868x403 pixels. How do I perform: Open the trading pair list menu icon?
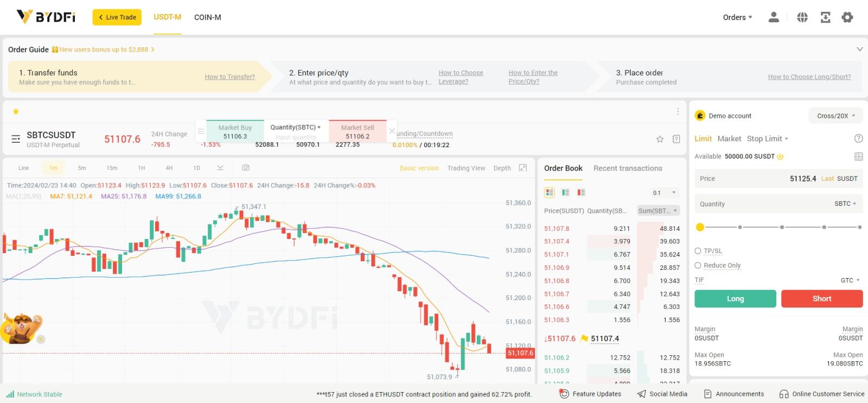coord(16,139)
